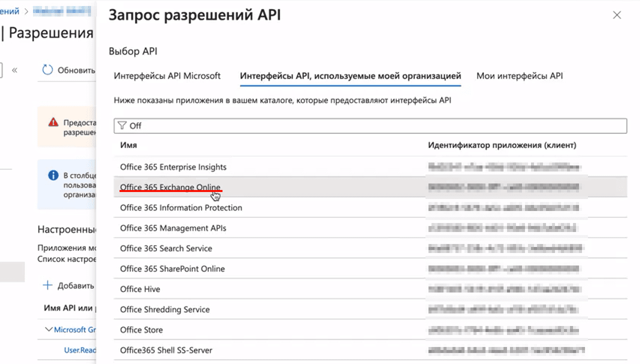Click the search filter field containing Off

[370, 126]
